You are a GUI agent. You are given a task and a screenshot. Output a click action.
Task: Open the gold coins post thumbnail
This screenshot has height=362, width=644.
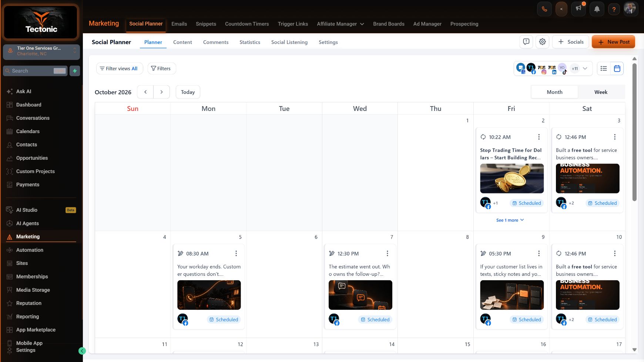point(512,179)
